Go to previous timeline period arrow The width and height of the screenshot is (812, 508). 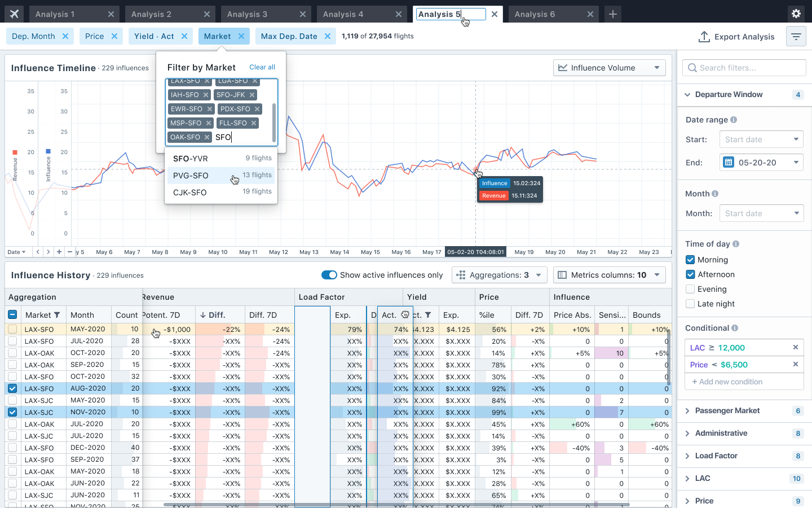click(38, 252)
